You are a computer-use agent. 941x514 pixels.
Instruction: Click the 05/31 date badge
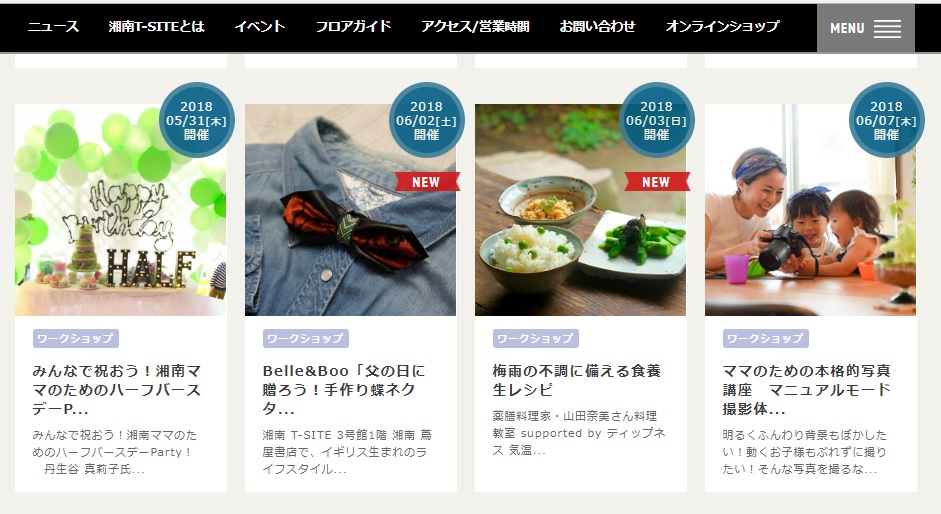196,120
